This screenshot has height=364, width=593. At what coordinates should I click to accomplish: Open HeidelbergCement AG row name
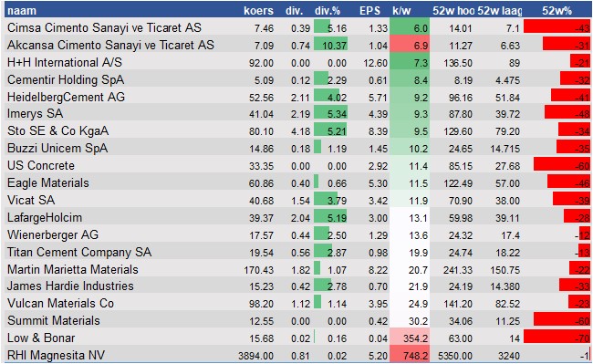(x=67, y=97)
